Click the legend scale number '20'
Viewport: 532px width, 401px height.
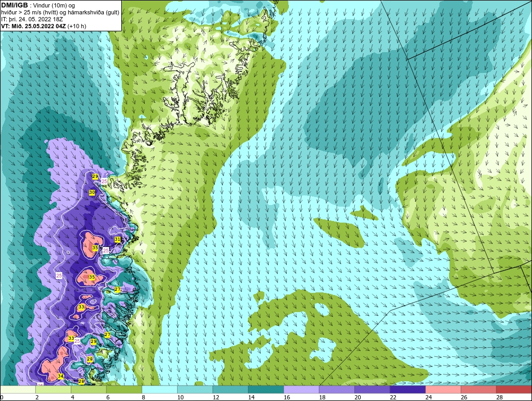pos(358,397)
